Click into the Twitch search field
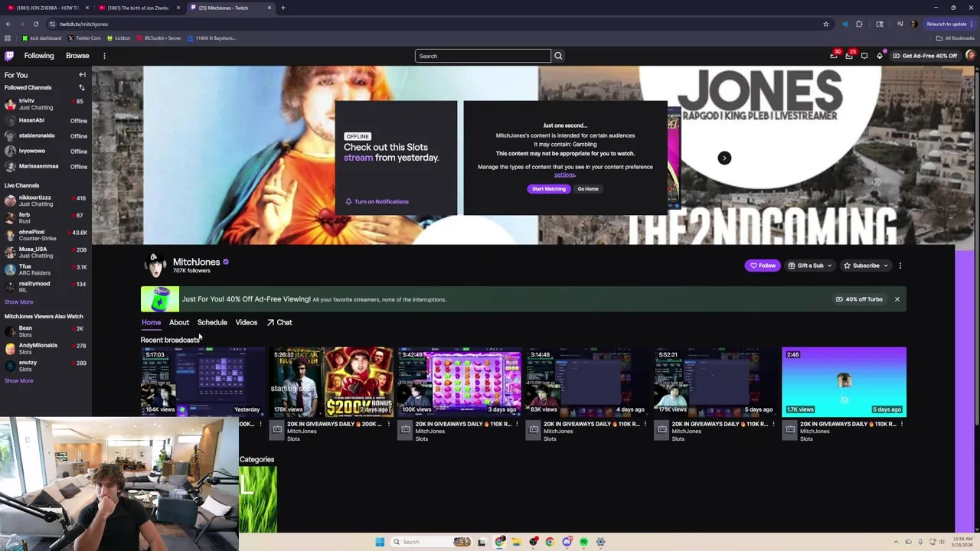The image size is (980, 551). (x=482, y=56)
